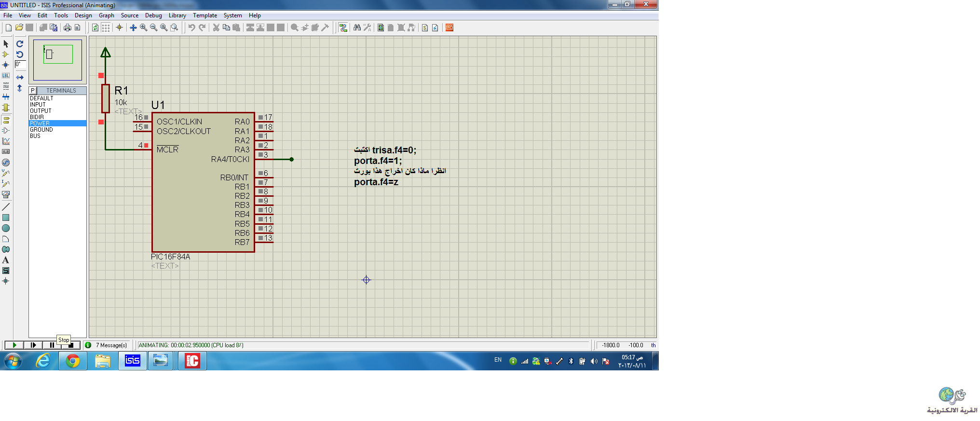The image size is (980, 421).
Task: Switch to Generator mode
Action: [x=6, y=163]
